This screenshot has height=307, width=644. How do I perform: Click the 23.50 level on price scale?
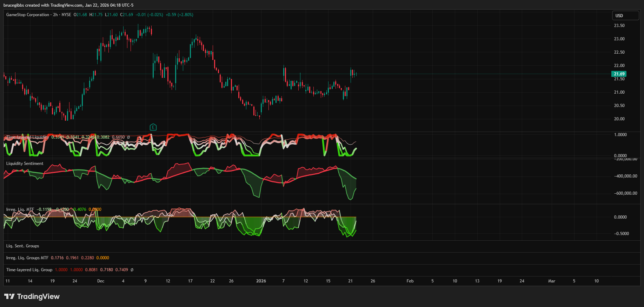coord(619,26)
